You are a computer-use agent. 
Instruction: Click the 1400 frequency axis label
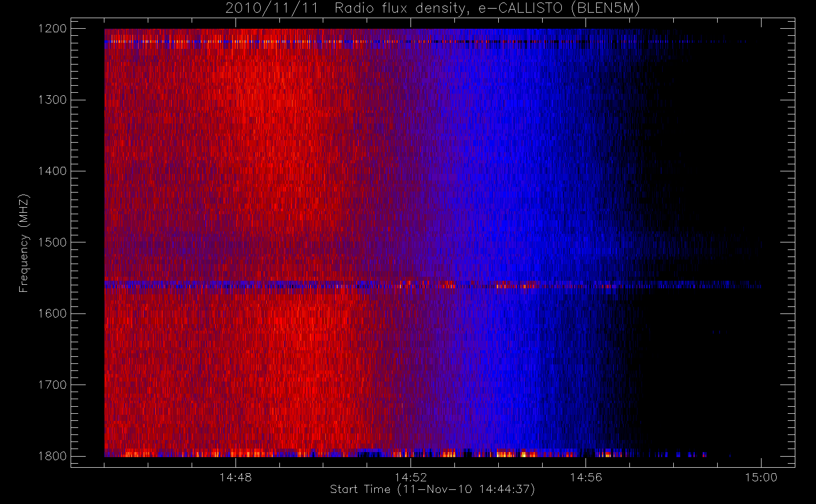pos(52,171)
